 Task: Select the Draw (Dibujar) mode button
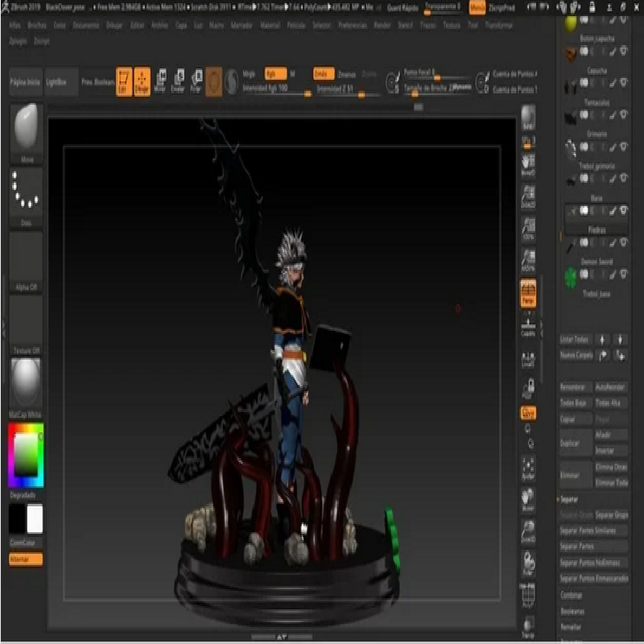pos(142,80)
